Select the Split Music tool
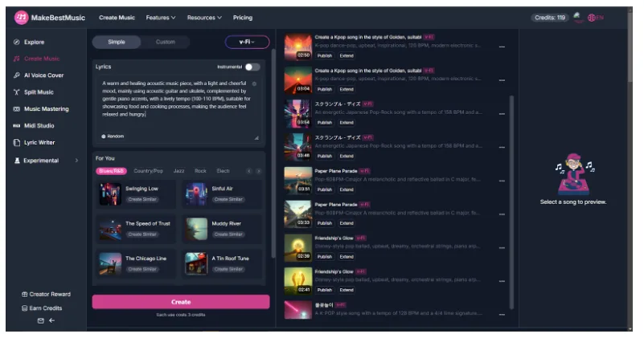The width and height of the screenshot is (644, 338). point(39,92)
